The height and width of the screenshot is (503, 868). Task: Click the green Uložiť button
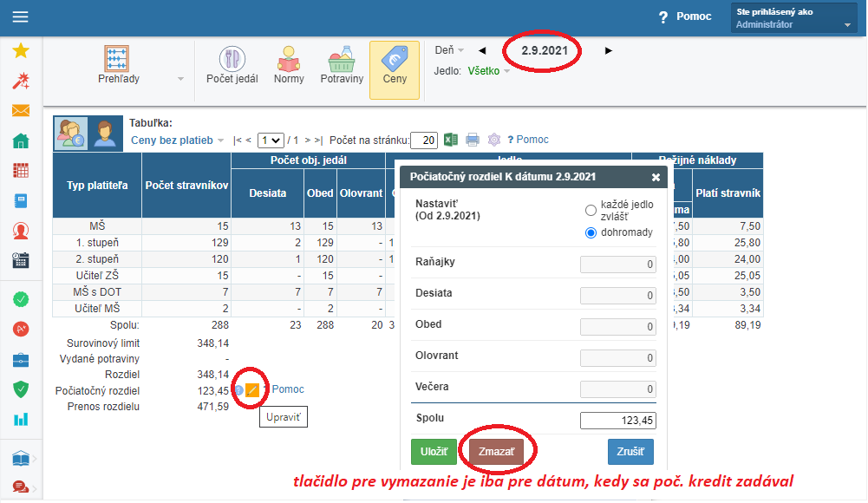click(434, 452)
